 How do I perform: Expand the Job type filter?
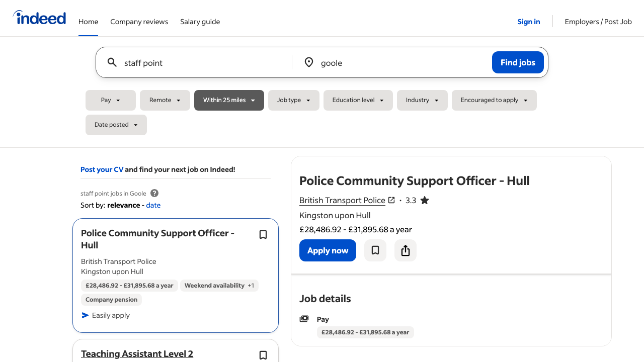pyautogui.click(x=294, y=100)
